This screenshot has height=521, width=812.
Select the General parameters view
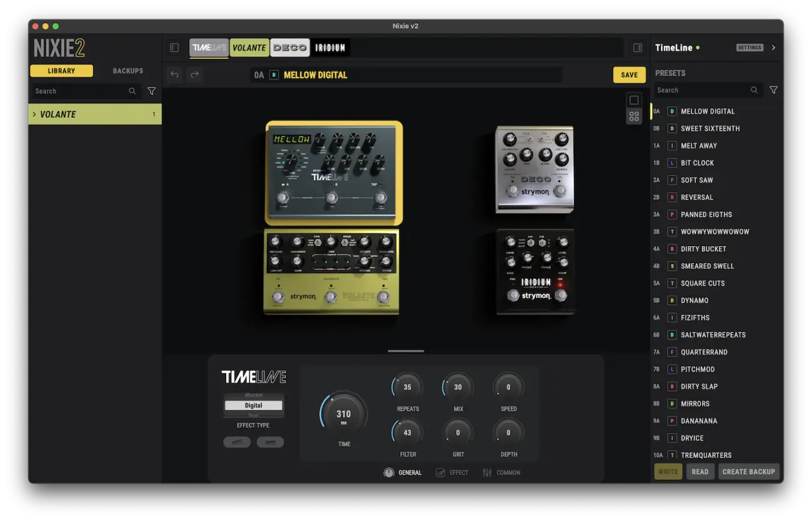click(403, 473)
